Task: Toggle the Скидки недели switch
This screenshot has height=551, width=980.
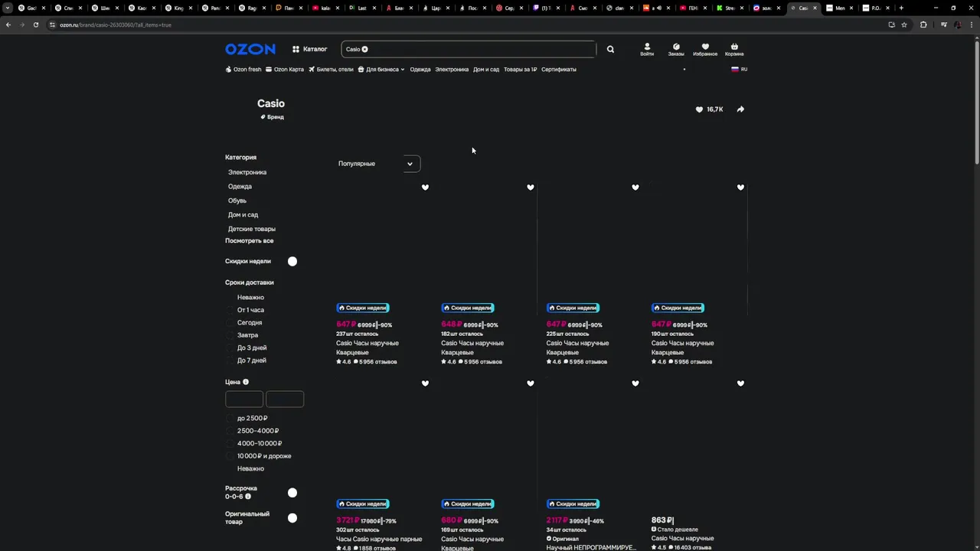Action: pos(292,261)
